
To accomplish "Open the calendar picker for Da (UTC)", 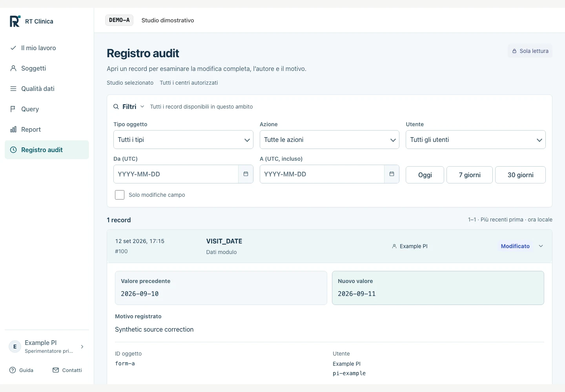I will coord(246,174).
